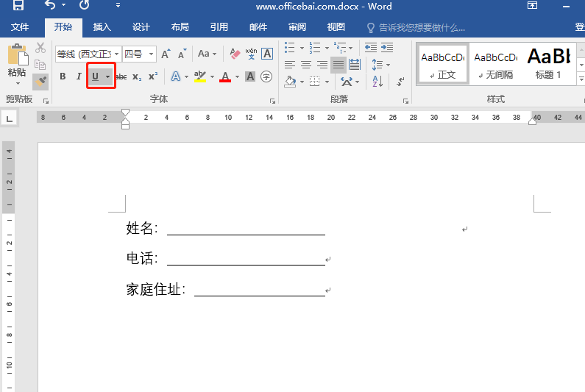The width and height of the screenshot is (585, 392).
Task: Open the 等线 font name combo box
Action: click(x=88, y=54)
